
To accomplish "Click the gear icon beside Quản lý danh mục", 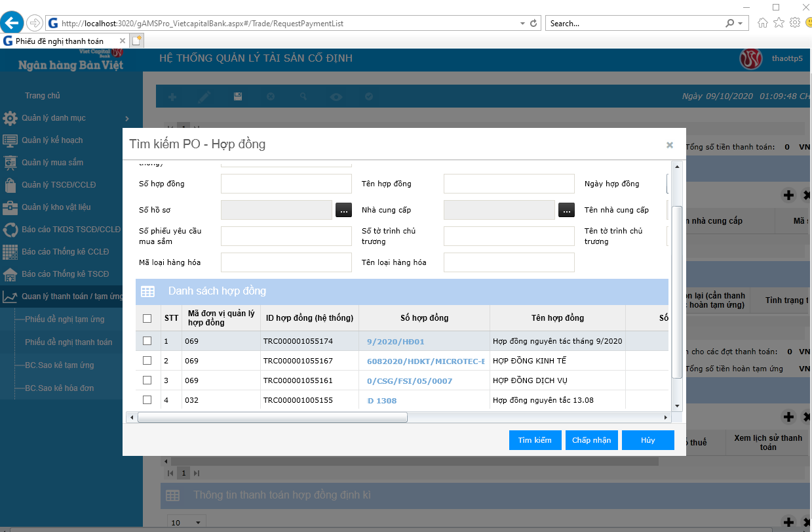I will click(x=10, y=119).
